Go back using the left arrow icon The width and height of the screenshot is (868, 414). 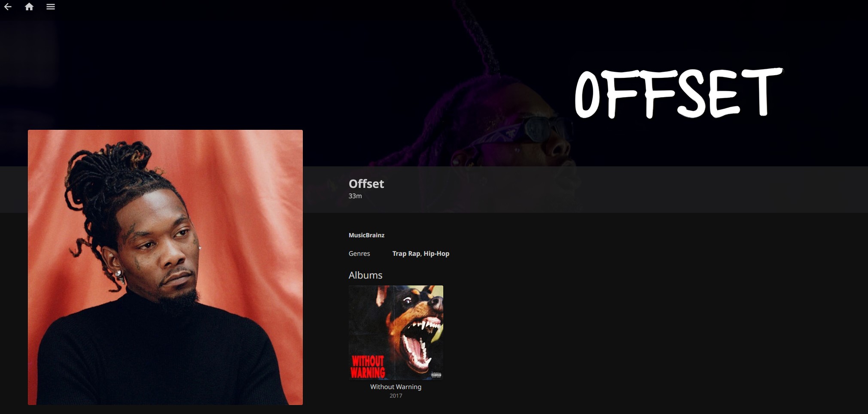tap(8, 7)
